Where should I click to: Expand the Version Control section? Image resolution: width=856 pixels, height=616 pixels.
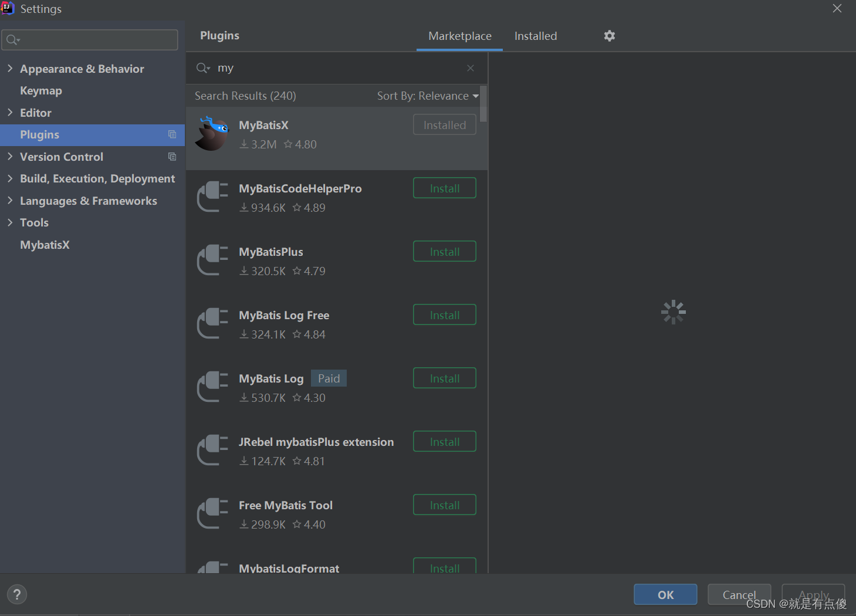(10, 157)
